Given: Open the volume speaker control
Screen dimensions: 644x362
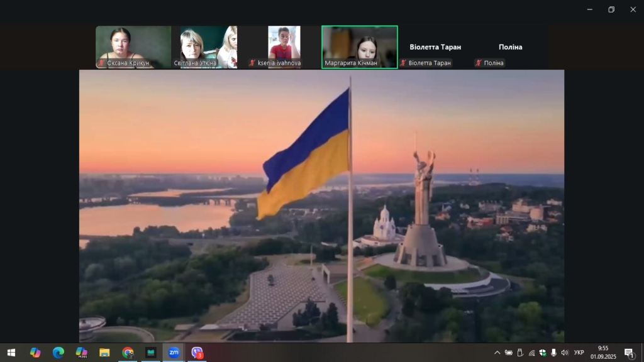Looking at the screenshot, I should point(565,353).
